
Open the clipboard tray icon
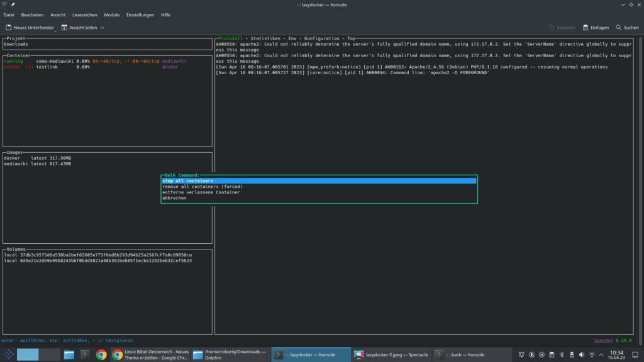pos(552,354)
